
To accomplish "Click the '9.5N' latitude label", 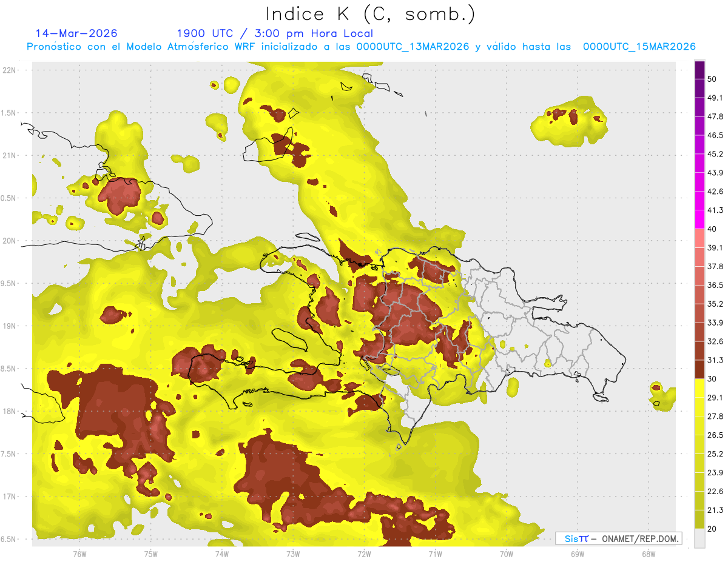I will click(x=8, y=283).
